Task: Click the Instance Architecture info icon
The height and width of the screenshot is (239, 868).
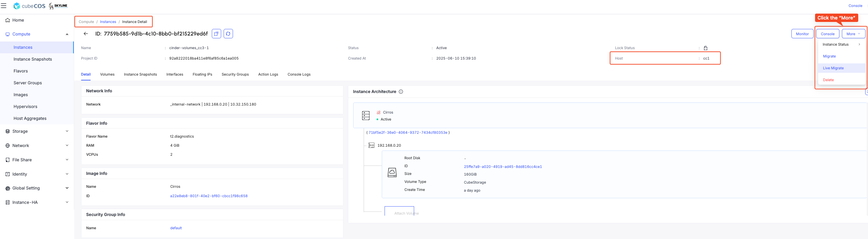Action: tap(401, 92)
